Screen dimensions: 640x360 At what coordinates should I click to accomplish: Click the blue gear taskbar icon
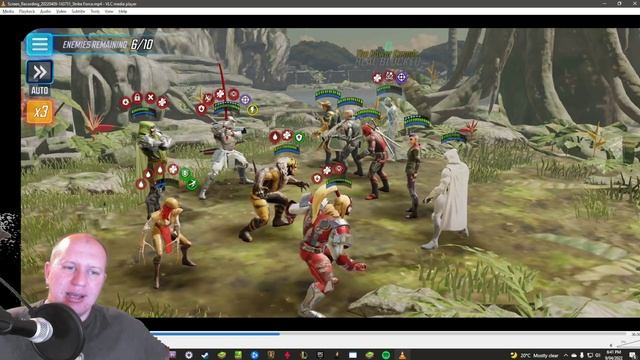(254, 355)
